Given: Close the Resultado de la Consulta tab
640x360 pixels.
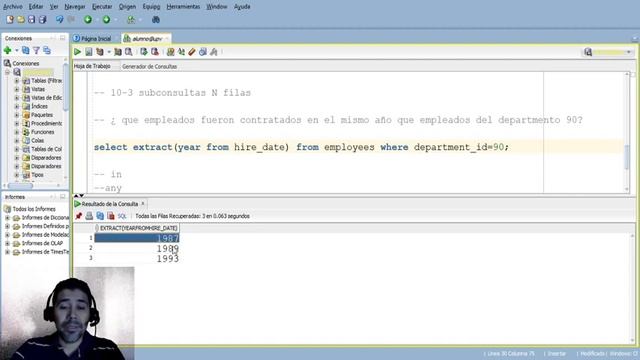Looking at the screenshot, I should tap(143, 203).
